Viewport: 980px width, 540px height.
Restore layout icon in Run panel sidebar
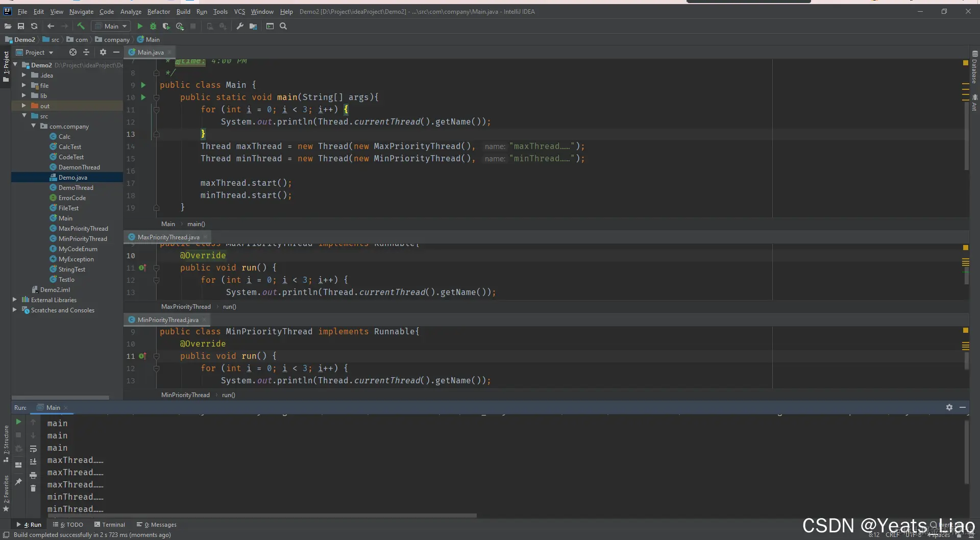pyautogui.click(x=18, y=465)
